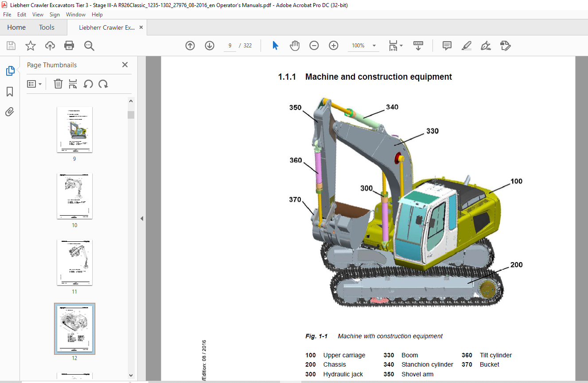This screenshot has height=383, width=588.
Task: Open the Bookmarks sidebar panel
Action: (10, 92)
